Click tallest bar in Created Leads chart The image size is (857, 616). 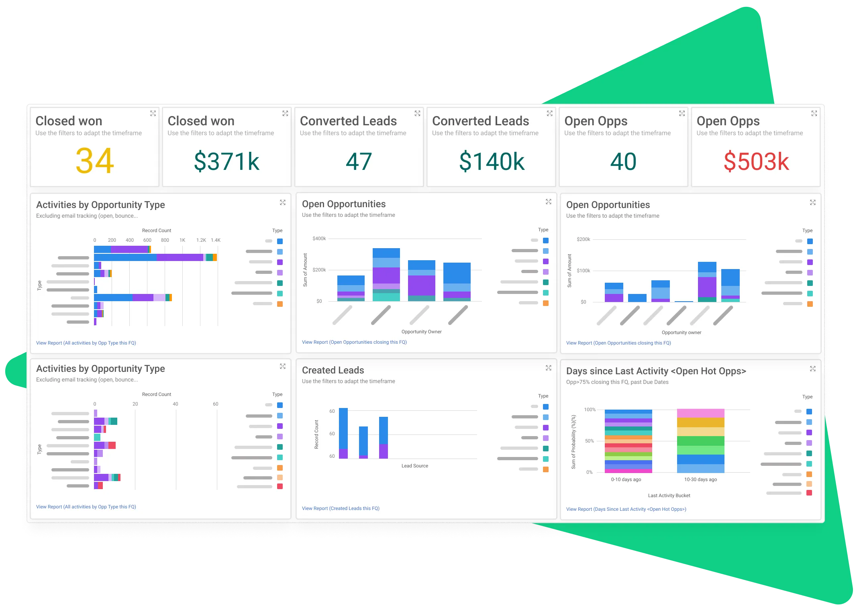[343, 433]
